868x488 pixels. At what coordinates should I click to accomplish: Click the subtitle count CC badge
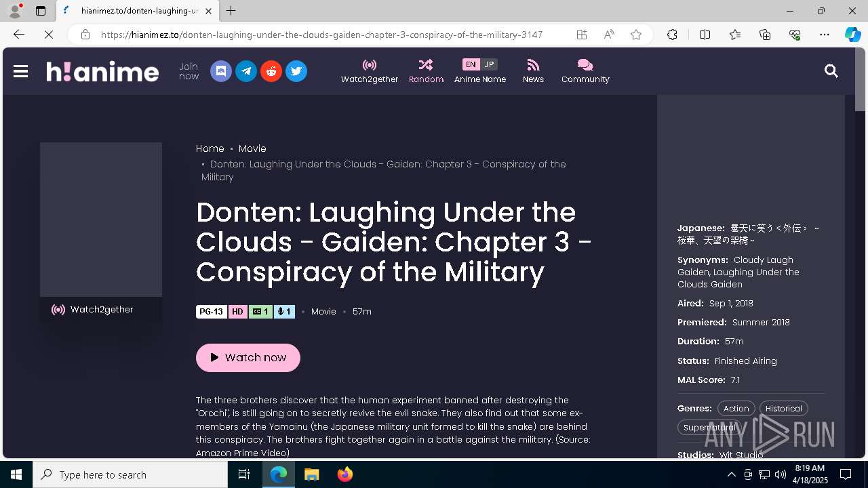point(260,312)
